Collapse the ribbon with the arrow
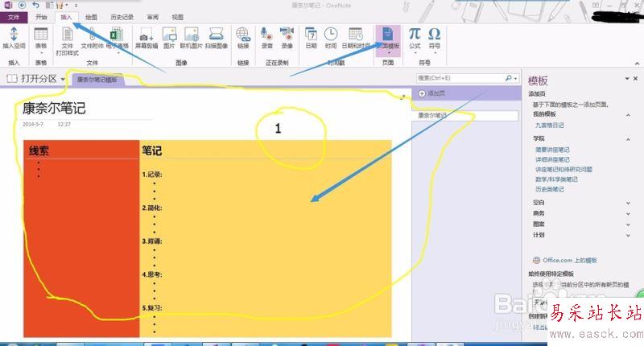Screen dimensions: 644x346 637,63
